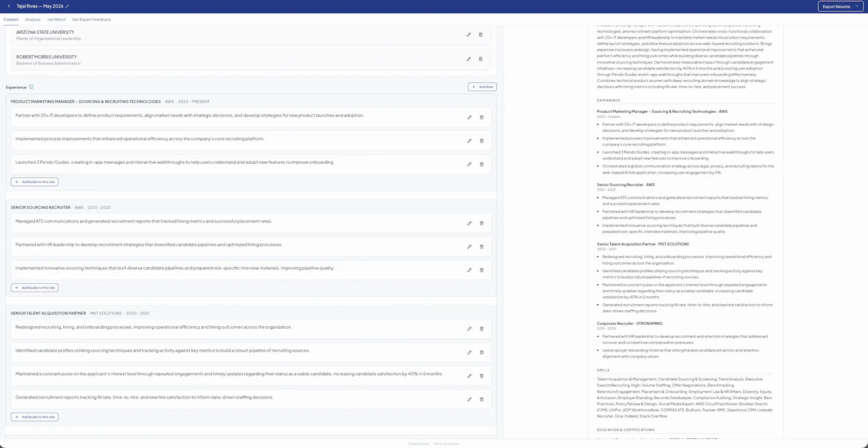This screenshot has width=868, height=448.
Task: Go back using the header arrow
Action: click(x=9, y=6)
